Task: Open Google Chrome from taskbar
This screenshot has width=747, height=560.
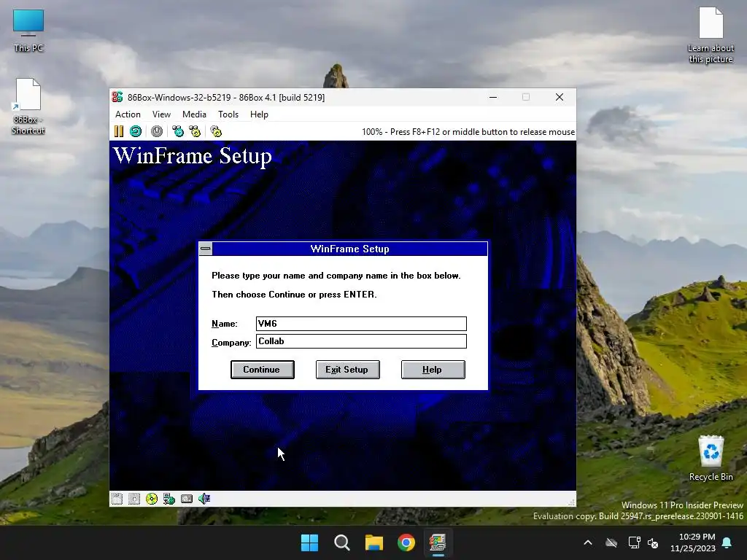Action: tap(406, 542)
